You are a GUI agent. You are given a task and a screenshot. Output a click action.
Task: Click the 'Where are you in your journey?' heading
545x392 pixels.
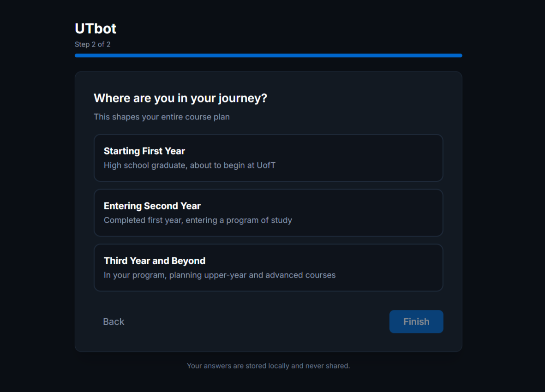click(x=180, y=98)
